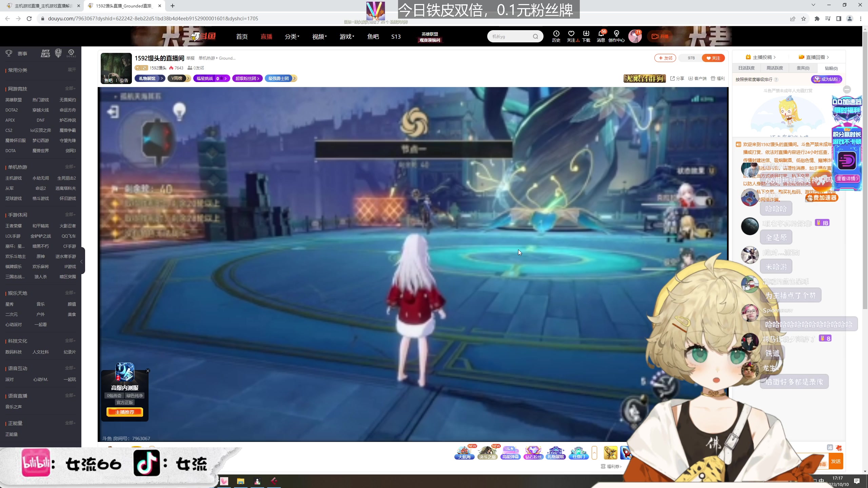The image size is (868, 488).
Task: Open the 超级粉丝团 badge
Action: 247,78
